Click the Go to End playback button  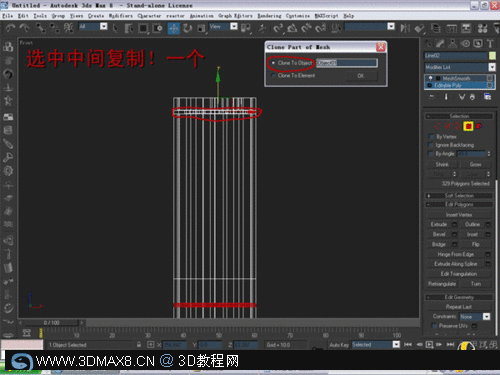[450, 344]
